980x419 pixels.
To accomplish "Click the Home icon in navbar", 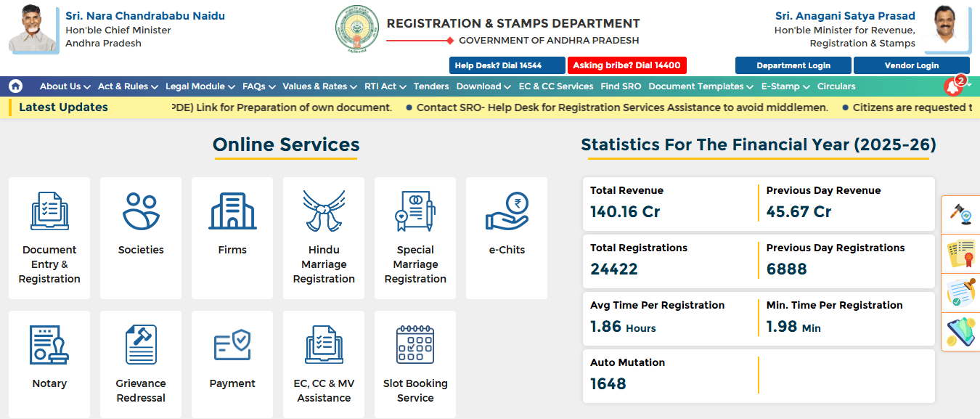I will tap(16, 86).
